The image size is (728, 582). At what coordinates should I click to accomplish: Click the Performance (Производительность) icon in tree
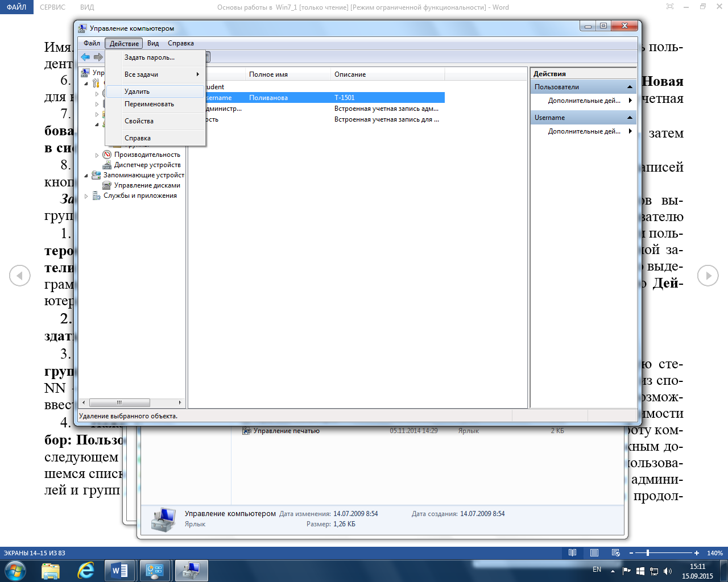(107, 155)
